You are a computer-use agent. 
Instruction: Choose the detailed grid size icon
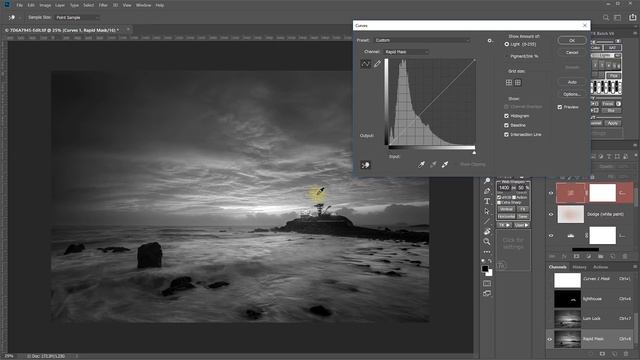point(518,82)
